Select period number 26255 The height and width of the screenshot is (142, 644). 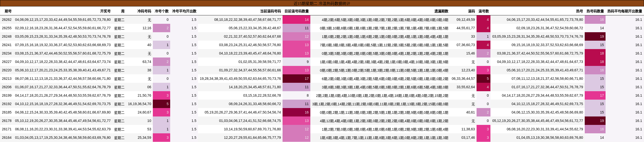point(7,28)
